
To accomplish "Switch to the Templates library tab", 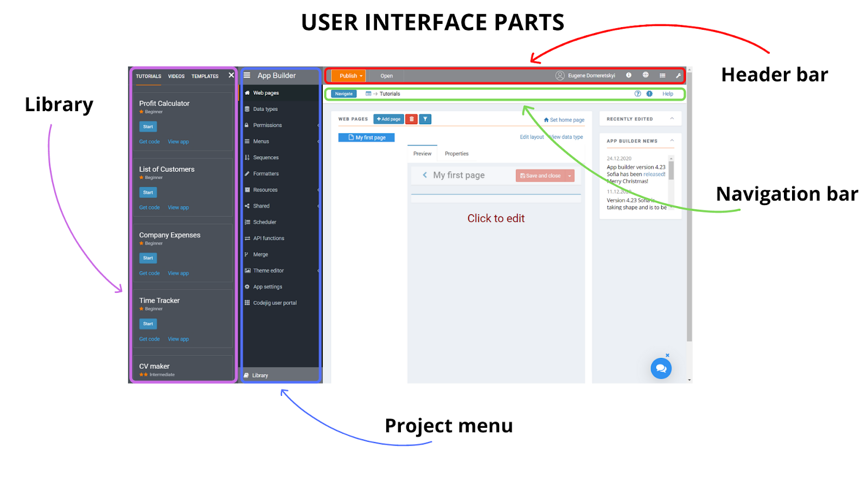I will [205, 76].
